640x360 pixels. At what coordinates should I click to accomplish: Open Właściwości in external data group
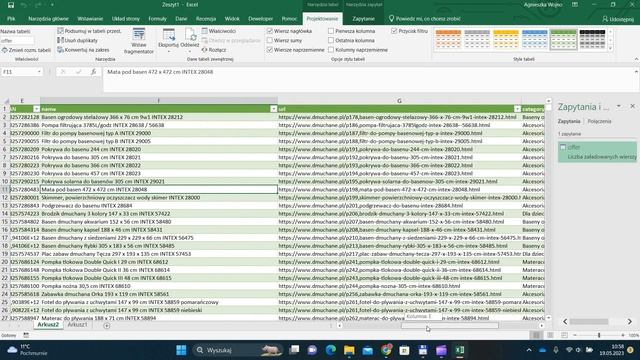(218, 31)
